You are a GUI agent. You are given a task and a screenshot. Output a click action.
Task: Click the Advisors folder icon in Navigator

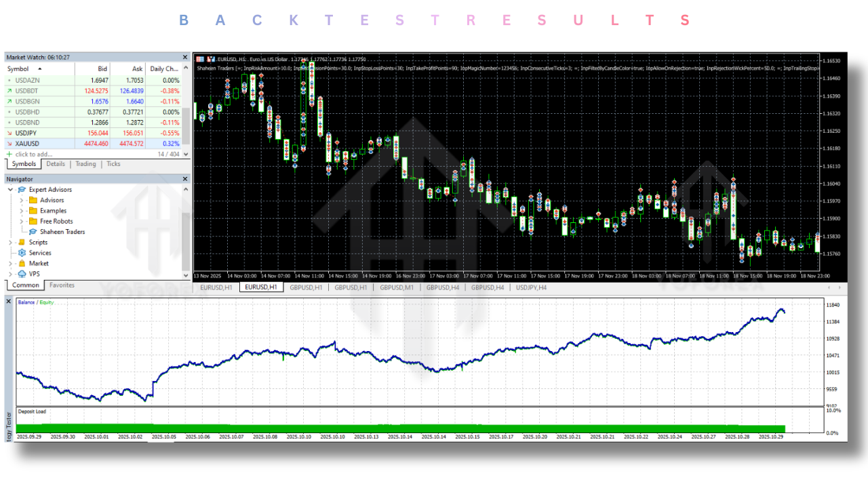coord(33,200)
